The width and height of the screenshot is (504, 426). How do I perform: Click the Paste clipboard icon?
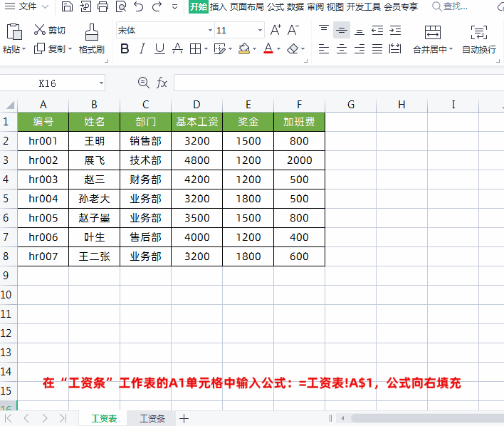(x=14, y=31)
